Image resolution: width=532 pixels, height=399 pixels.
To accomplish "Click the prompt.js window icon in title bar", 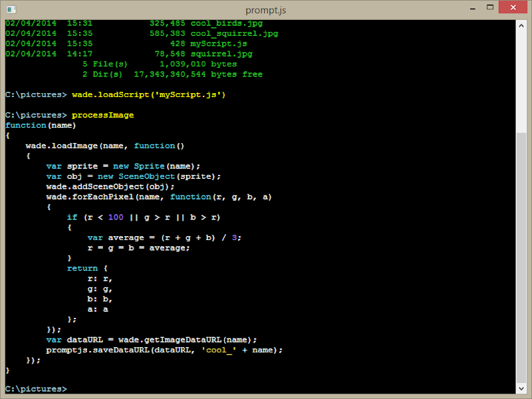I will tap(11, 9).
